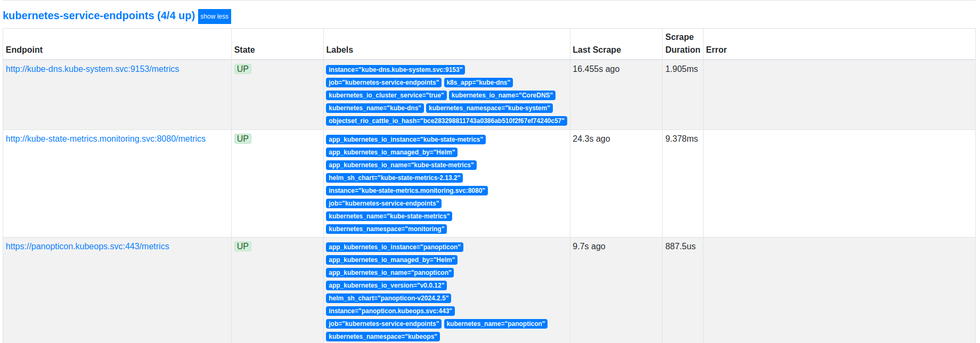Open the kubernetes-service-endpoints heading link

coord(99,16)
